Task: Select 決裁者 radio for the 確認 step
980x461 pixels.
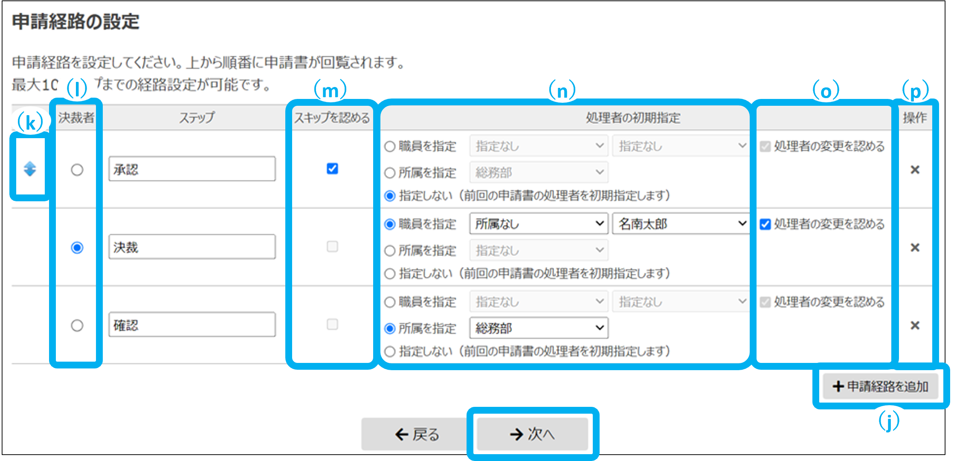Action: (x=77, y=325)
